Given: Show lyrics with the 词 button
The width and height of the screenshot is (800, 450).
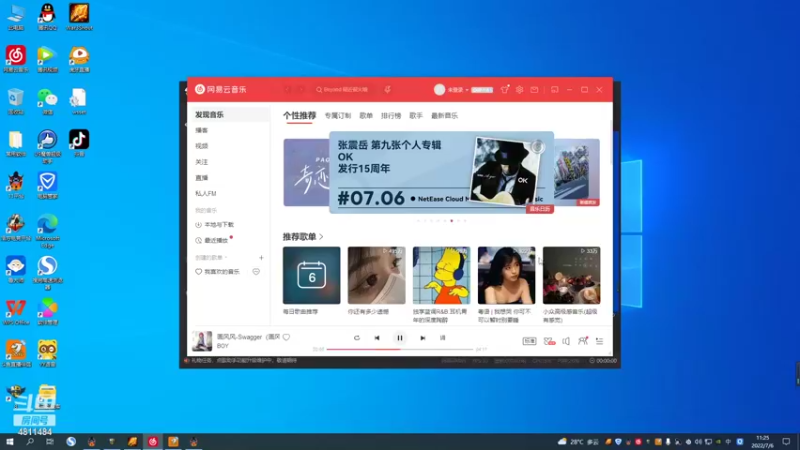Looking at the screenshot, I should tap(442, 338).
